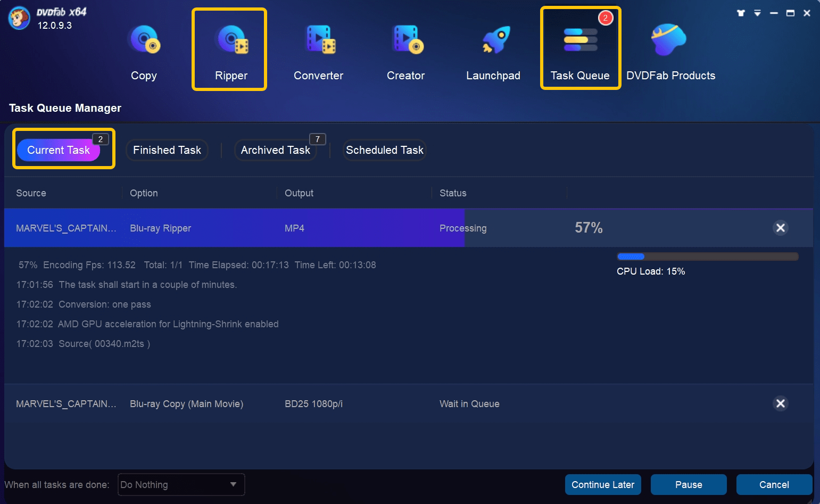Screen dimensions: 820x504
Task: View the Scheduled Task tab
Action: (x=384, y=150)
